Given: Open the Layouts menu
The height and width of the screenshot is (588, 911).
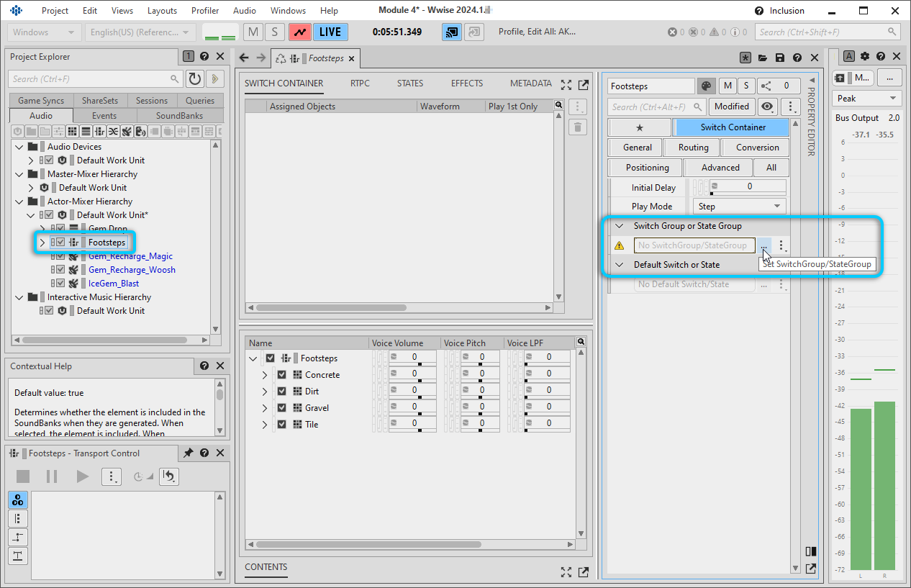Looking at the screenshot, I should click(x=162, y=11).
